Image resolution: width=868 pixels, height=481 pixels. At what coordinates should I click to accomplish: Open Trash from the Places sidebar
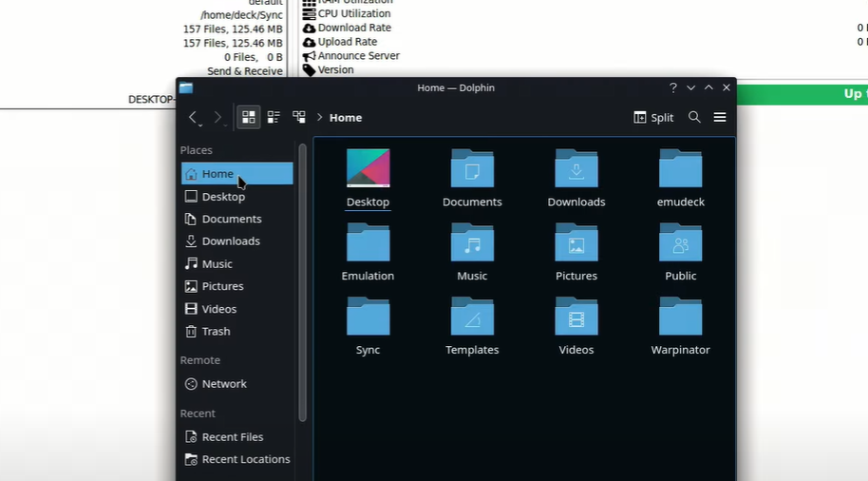pyautogui.click(x=236, y=331)
